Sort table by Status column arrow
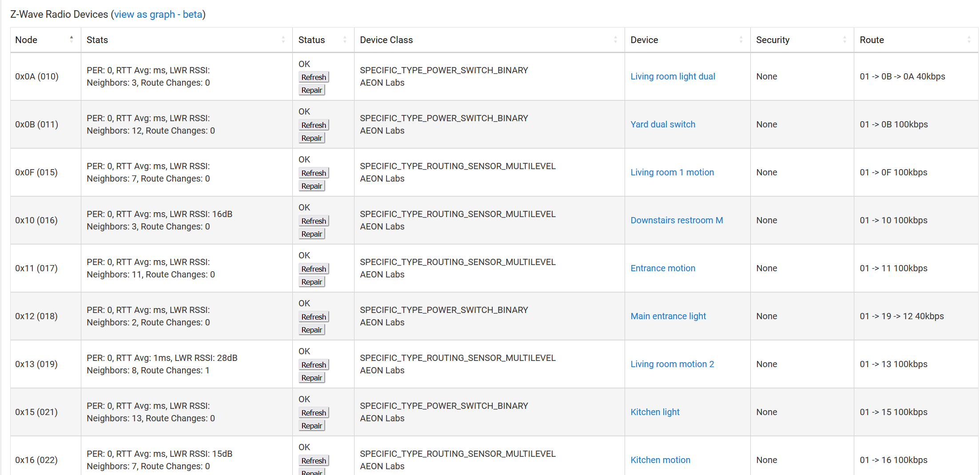 tap(345, 40)
